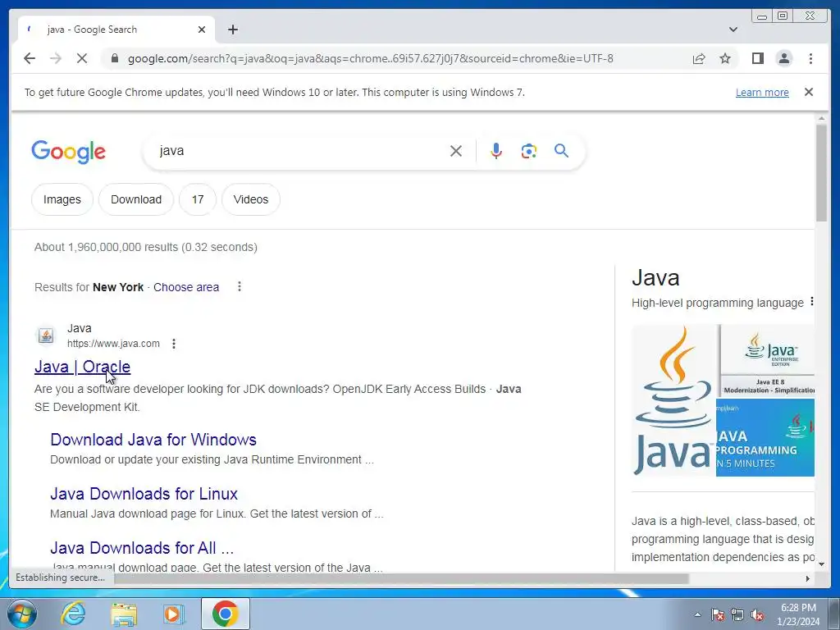Open 'Java Downloads for All ...' link
Image resolution: width=840 pixels, height=630 pixels.
pos(142,548)
